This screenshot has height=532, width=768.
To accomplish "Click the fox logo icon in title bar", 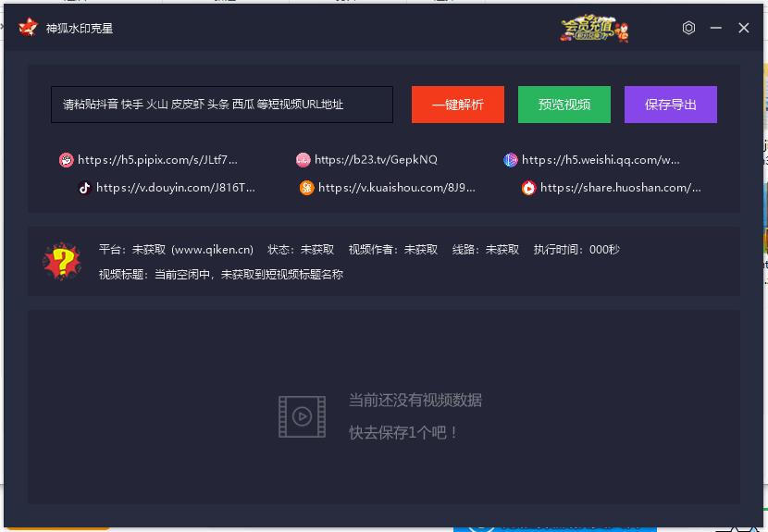I will click(28, 28).
